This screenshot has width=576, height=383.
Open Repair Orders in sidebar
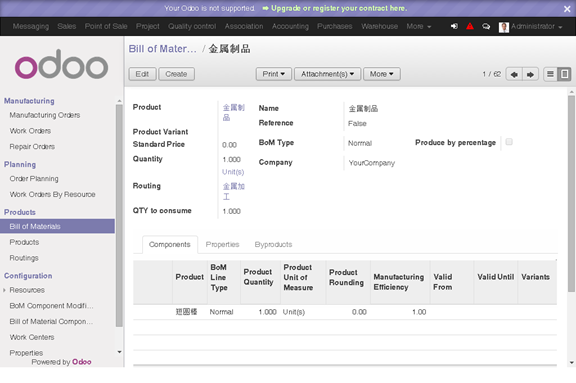tap(32, 147)
